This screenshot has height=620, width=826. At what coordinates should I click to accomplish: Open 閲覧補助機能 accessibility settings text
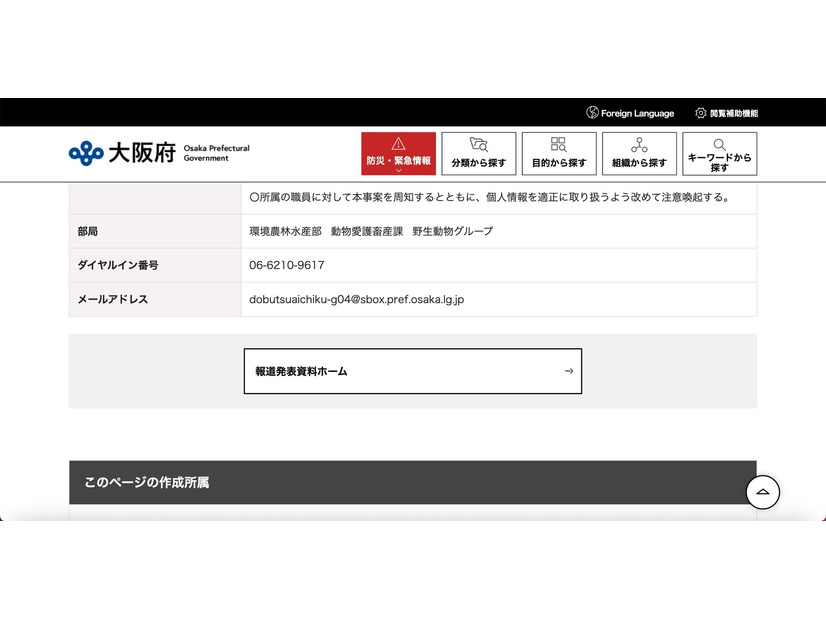pos(734,114)
